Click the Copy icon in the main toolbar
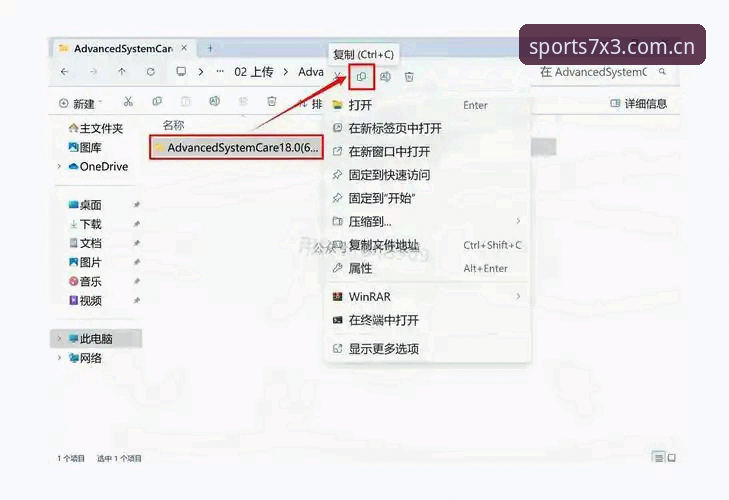 point(157,101)
